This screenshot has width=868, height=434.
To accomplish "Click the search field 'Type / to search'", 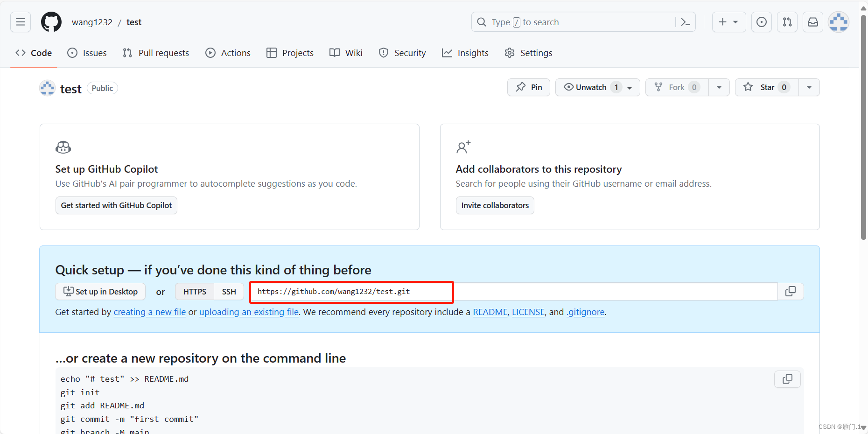I will [x=583, y=22].
